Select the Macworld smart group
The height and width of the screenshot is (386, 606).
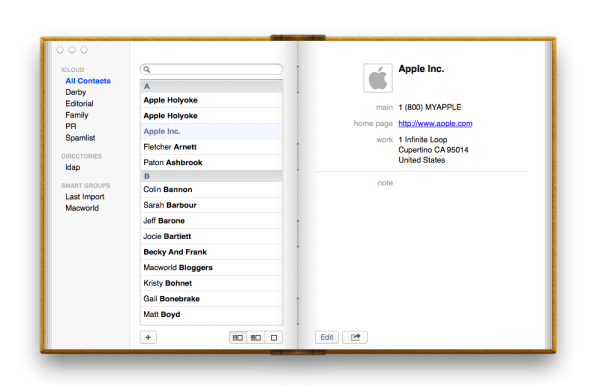pyautogui.click(x=82, y=208)
